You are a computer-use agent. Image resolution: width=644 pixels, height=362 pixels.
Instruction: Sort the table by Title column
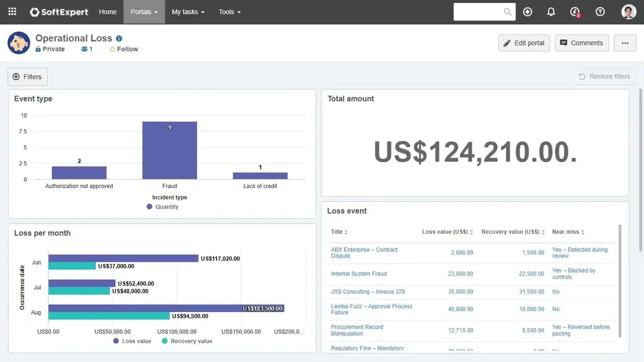(x=339, y=232)
